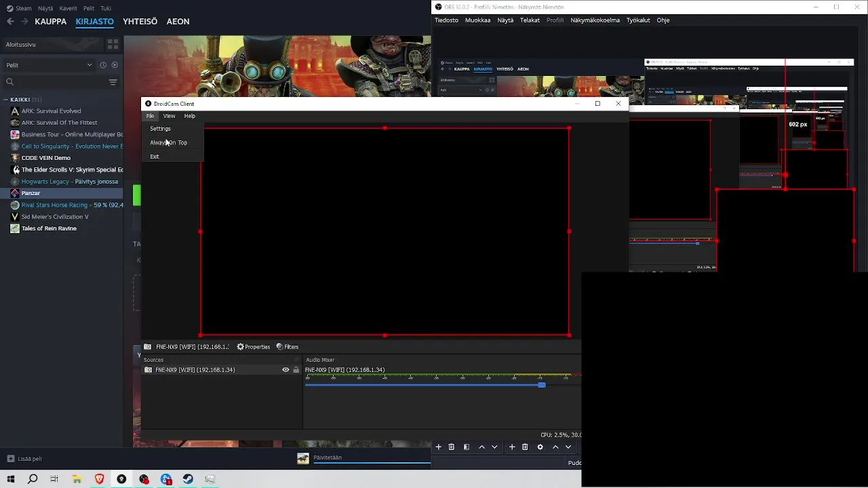Toggle visibility eye of FNE-NX9 source
Image resolution: width=868 pixels, height=488 pixels.
(x=285, y=370)
